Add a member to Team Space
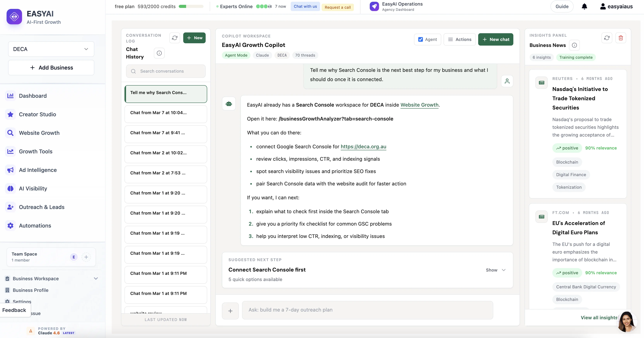The height and width of the screenshot is (338, 644). click(x=86, y=257)
